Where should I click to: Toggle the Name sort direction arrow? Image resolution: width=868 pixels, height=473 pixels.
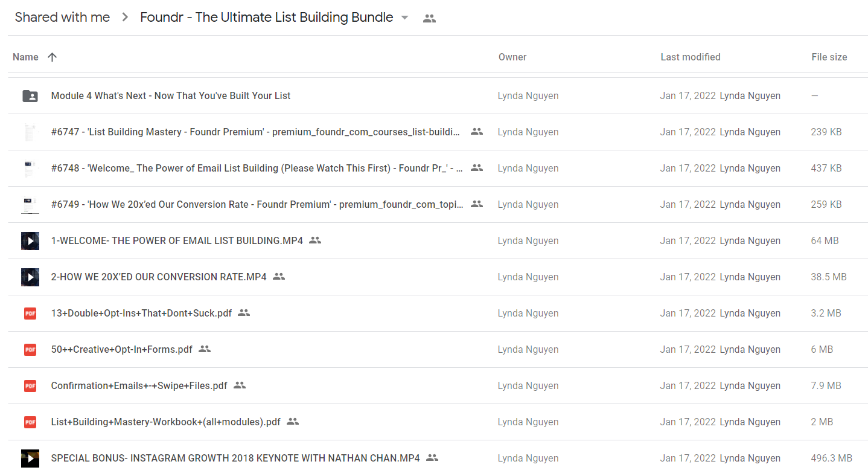(53, 57)
